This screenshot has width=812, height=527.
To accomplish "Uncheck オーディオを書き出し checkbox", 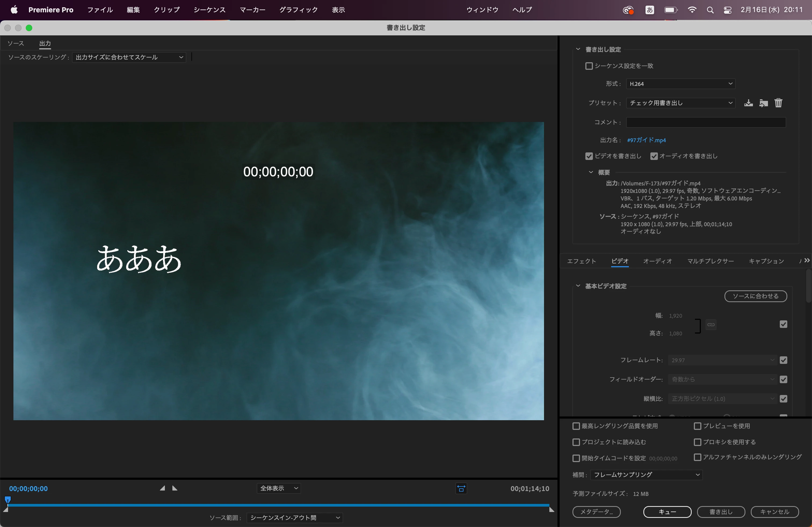I will (x=654, y=156).
